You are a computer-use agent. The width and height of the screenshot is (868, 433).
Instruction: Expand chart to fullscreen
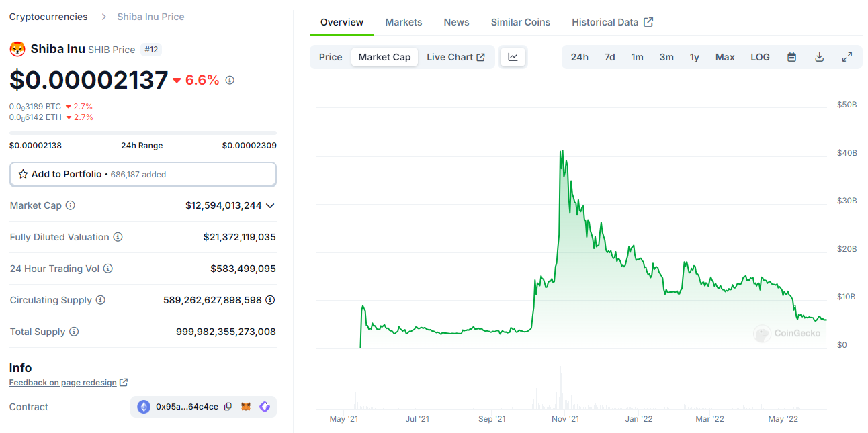click(847, 57)
